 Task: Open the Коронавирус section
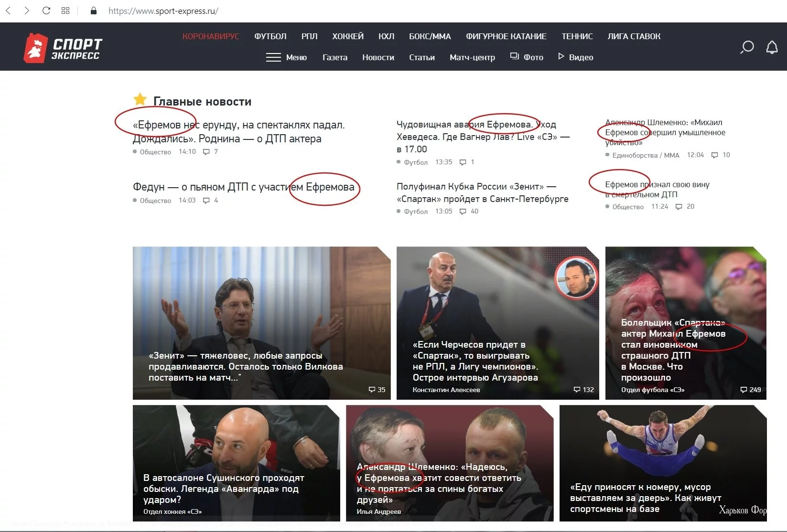point(211,36)
